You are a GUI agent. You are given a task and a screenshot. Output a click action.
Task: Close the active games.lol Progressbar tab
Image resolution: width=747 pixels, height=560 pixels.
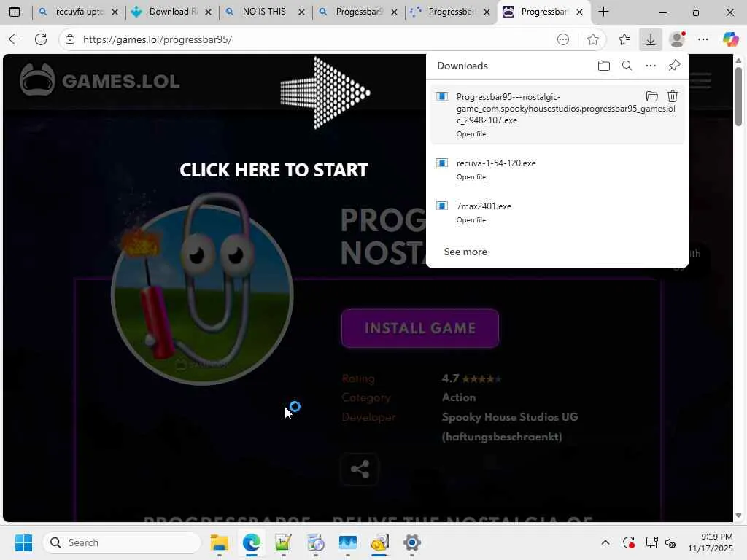pos(579,12)
